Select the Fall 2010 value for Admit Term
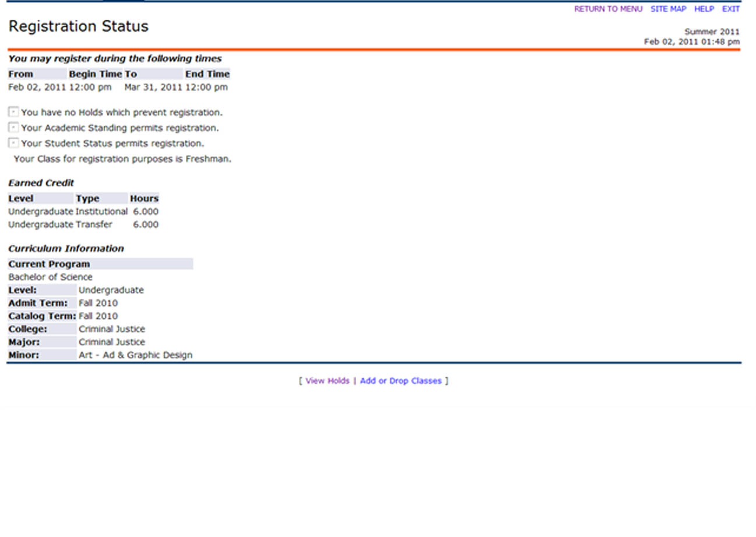The height and width of the screenshot is (537, 756). pos(98,303)
